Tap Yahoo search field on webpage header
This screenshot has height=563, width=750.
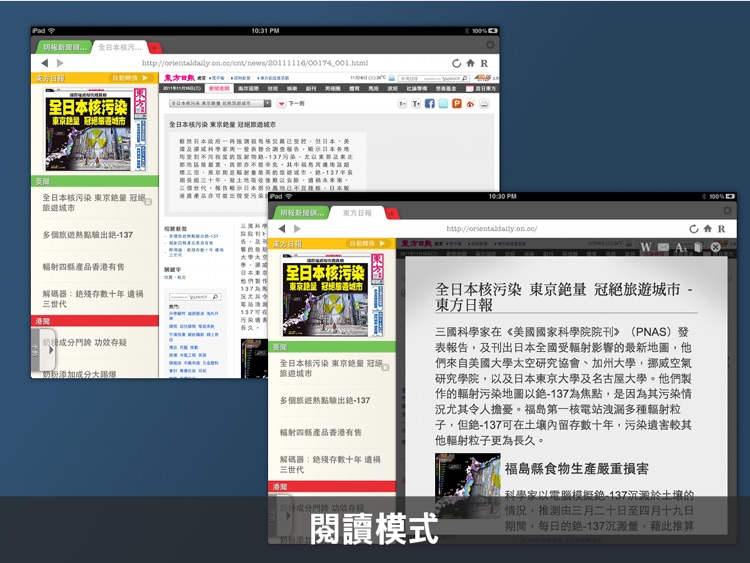[433, 78]
